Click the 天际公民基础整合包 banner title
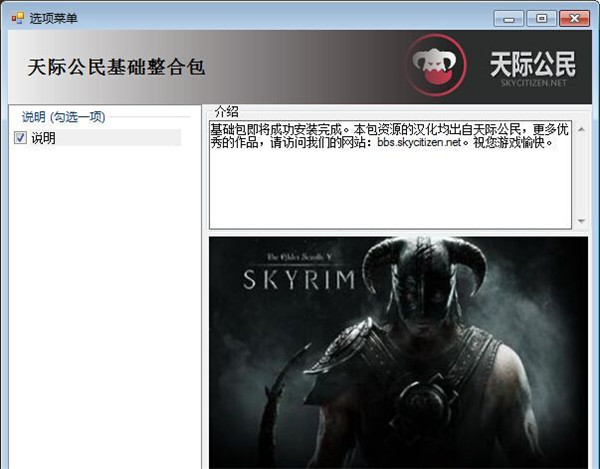 click(116, 67)
